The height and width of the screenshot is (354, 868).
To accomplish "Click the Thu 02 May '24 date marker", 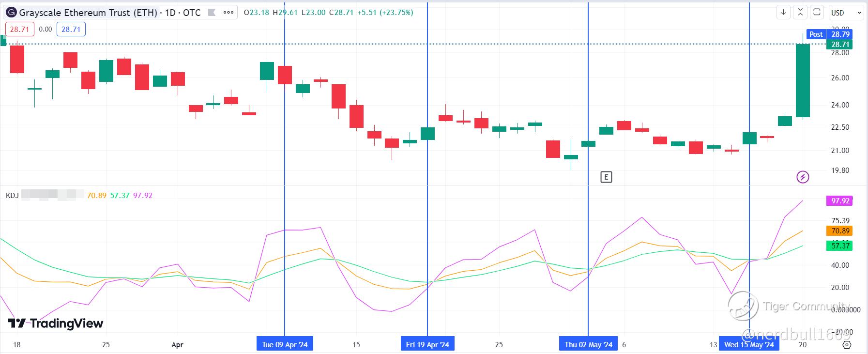I will pyautogui.click(x=588, y=344).
